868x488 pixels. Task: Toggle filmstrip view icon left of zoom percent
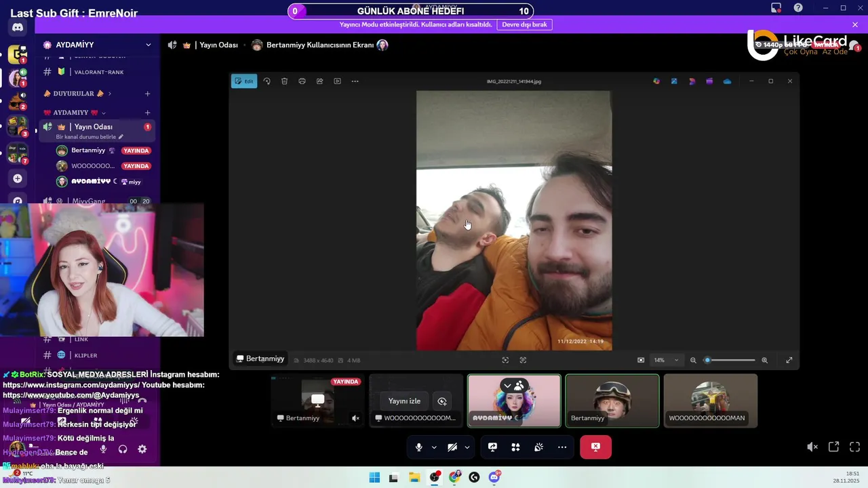641,360
